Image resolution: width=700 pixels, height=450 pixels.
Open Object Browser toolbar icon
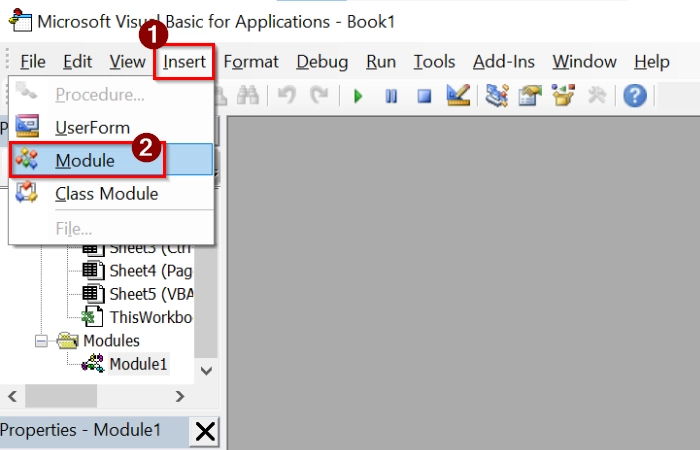pos(563,95)
